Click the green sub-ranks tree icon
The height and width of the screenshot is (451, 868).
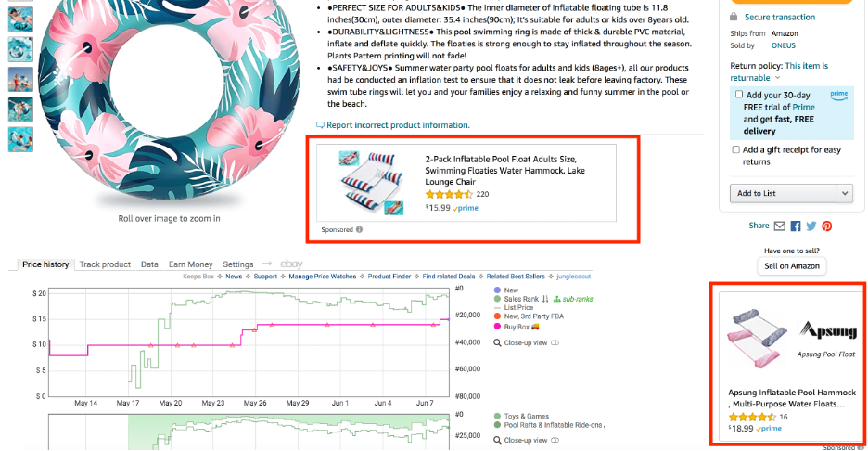(557, 299)
